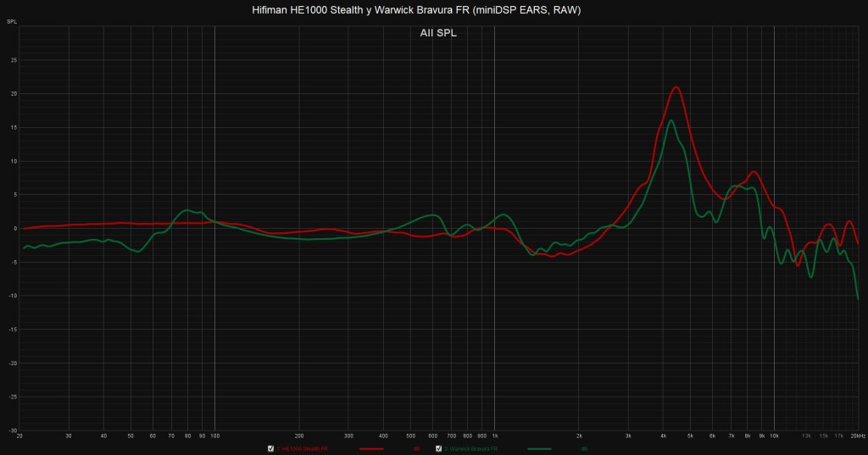Click the 10k label on the frequency axis
Image resolution: width=868 pixels, height=455 pixels.
774,436
